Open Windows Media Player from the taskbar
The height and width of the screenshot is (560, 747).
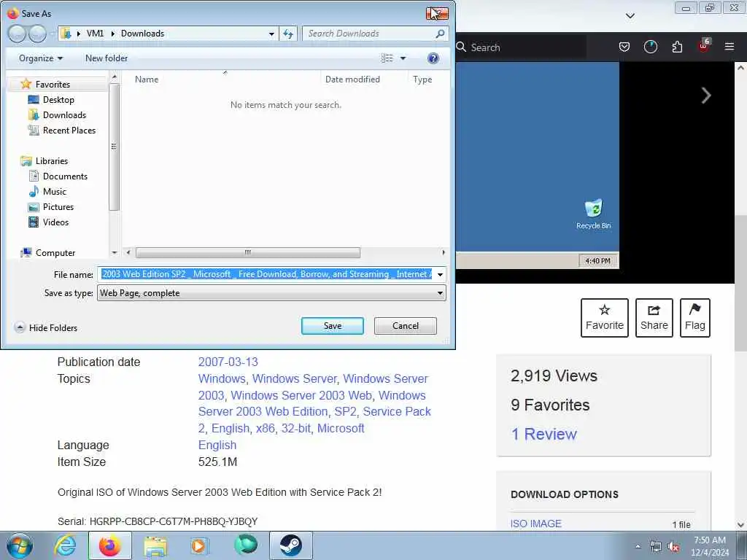pos(198,546)
